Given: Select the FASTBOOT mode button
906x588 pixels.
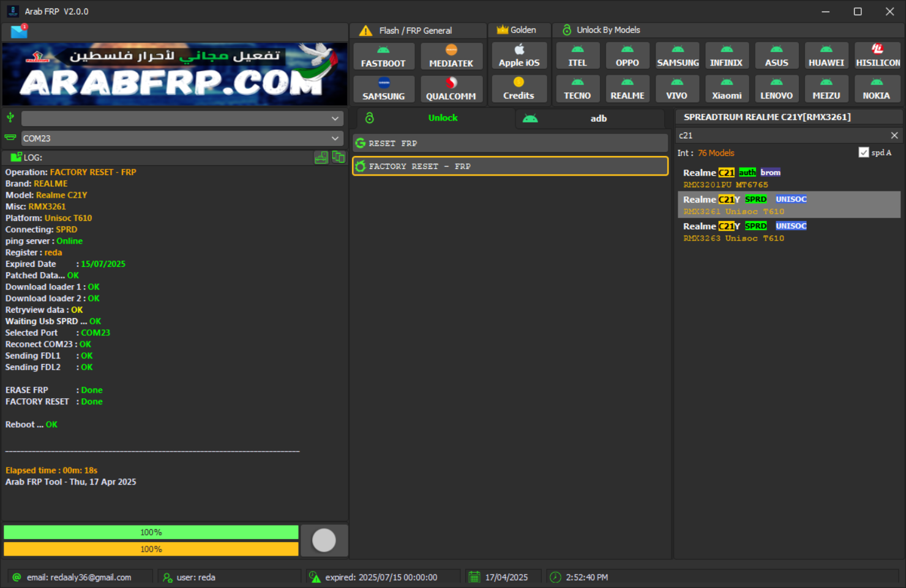Looking at the screenshot, I should (383, 56).
